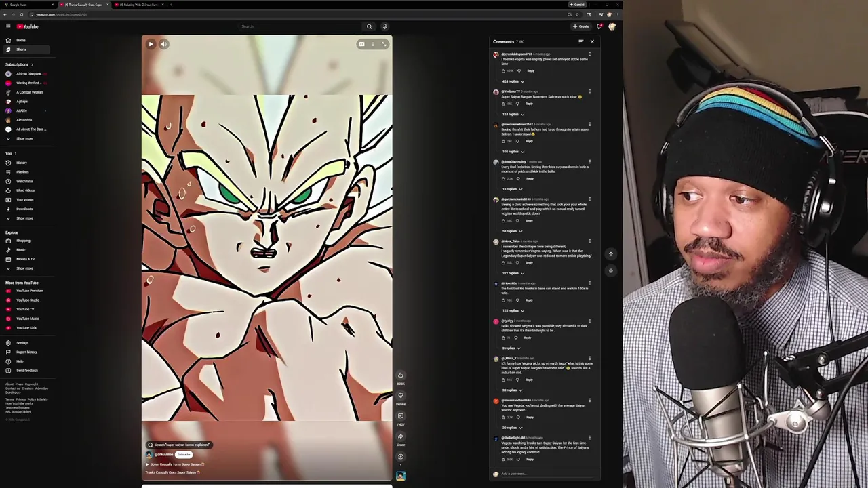The image size is (868, 488).
Task: Subscribe to the Short's channel
Action: (183, 455)
